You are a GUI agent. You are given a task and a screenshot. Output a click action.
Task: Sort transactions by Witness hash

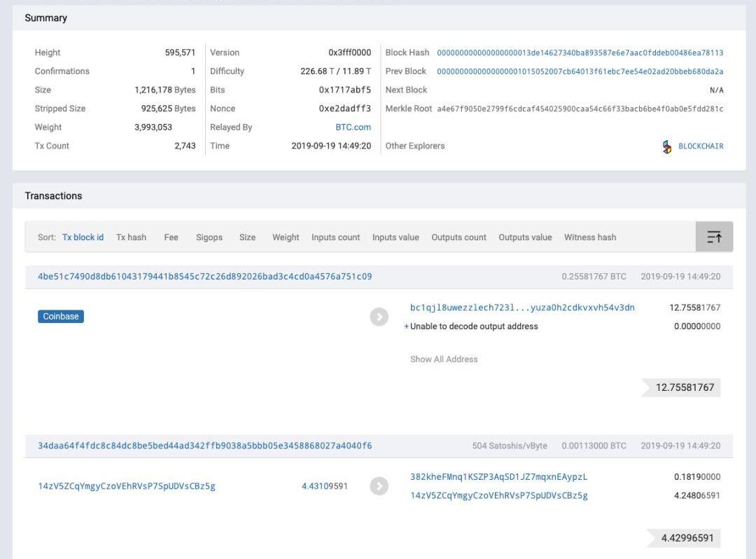point(590,237)
